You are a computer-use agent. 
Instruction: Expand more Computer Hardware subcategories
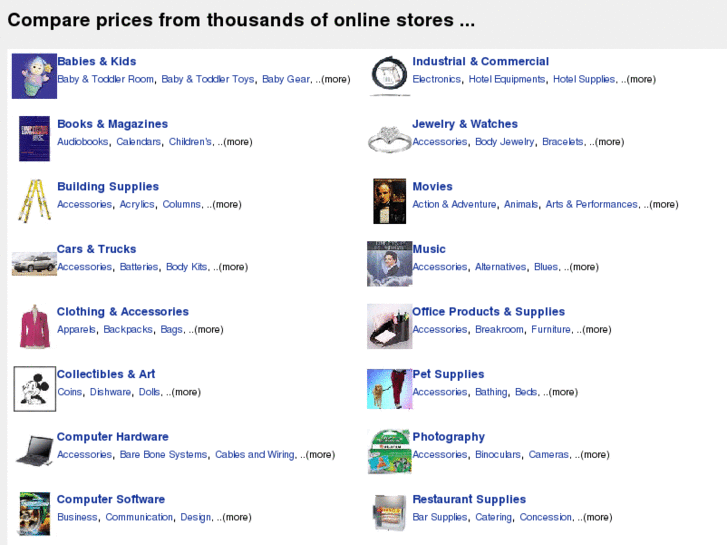click(319, 455)
